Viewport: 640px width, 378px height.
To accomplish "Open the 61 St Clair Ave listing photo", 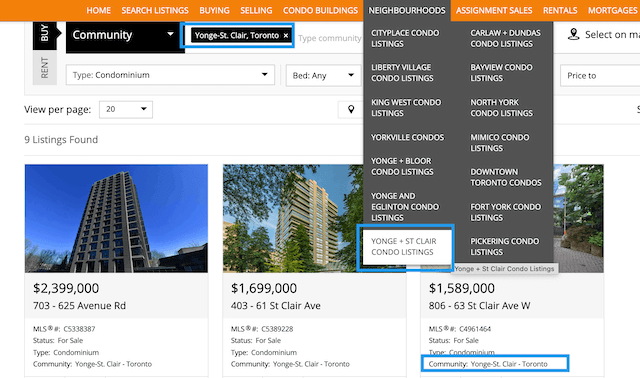I will [x=293, y=218].
